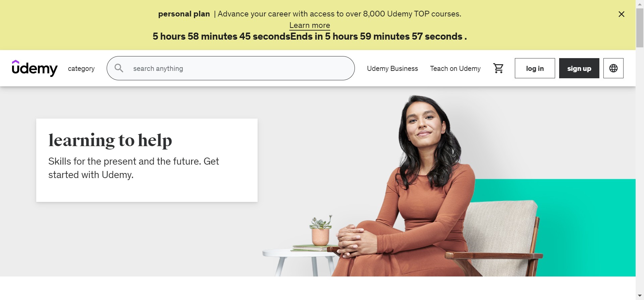Image resolution: width=644 pixels, height=300 pixels.
Task: Click the search magnifier icon
Action: click(119, 68)
